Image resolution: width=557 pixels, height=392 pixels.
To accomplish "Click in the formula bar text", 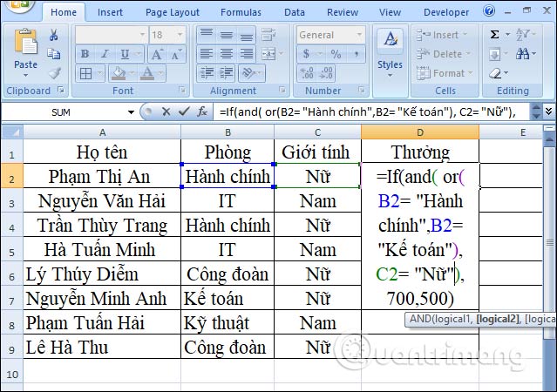I will coord(367,112).
